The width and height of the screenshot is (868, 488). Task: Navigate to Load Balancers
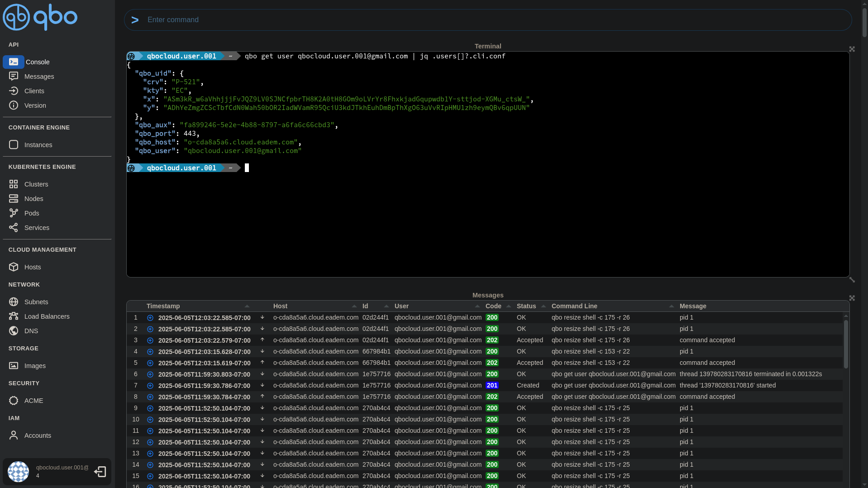coord(47,316)
